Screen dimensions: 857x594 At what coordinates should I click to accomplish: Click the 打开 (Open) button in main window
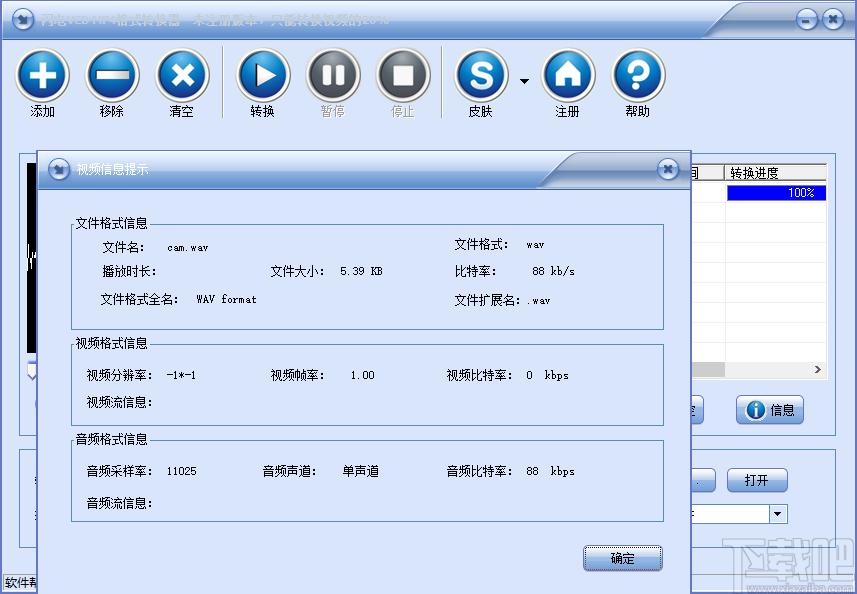(x=757, y=480)
